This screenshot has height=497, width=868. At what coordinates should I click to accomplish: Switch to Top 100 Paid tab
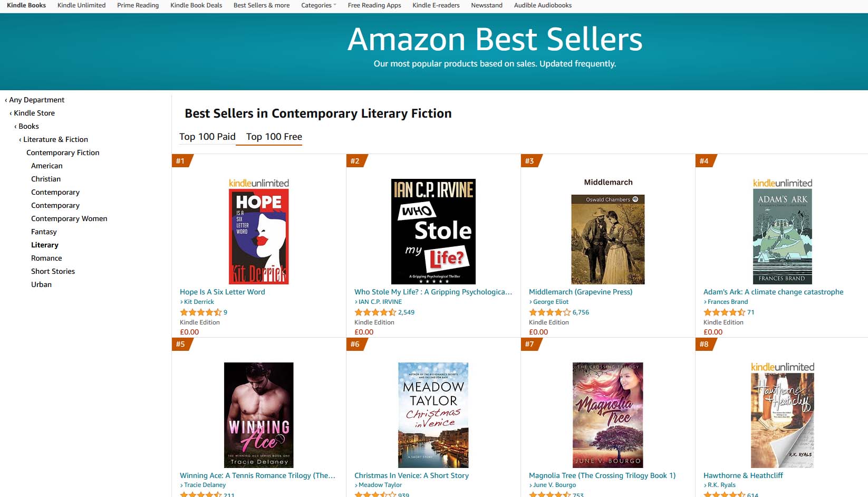pyautogui.click(x=207, y=137)
